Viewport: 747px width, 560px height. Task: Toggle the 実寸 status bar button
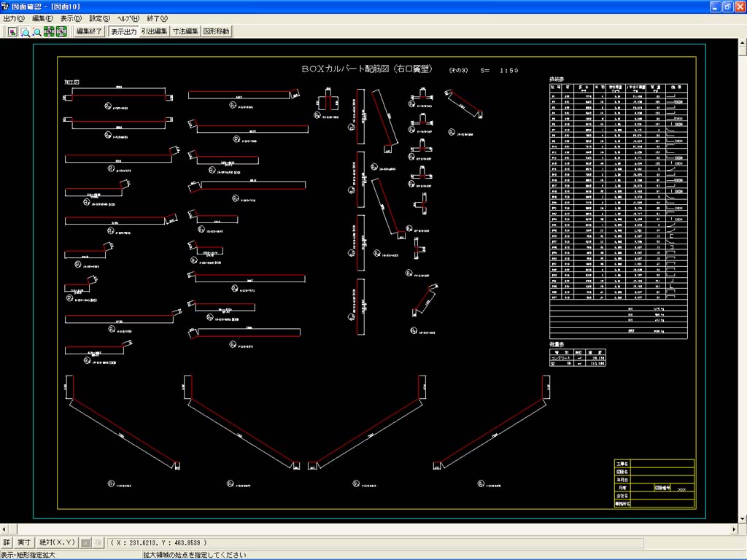pos(24,542)
